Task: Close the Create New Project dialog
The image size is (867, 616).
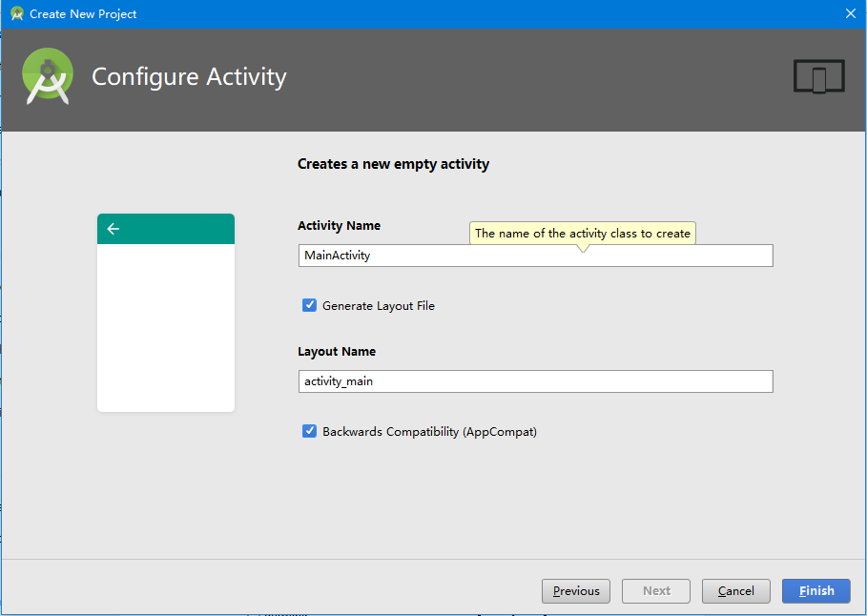Action: 851,13
